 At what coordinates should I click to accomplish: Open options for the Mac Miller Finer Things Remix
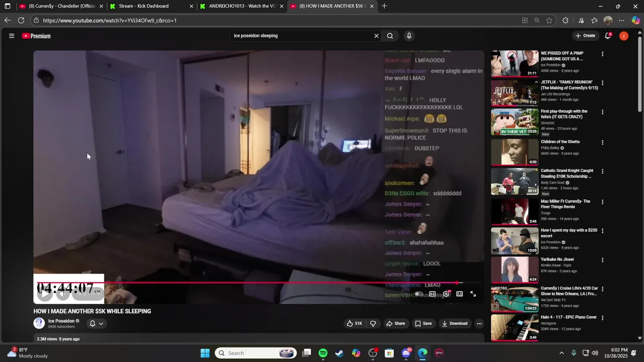pyautogui.click(x=602, y=202)
